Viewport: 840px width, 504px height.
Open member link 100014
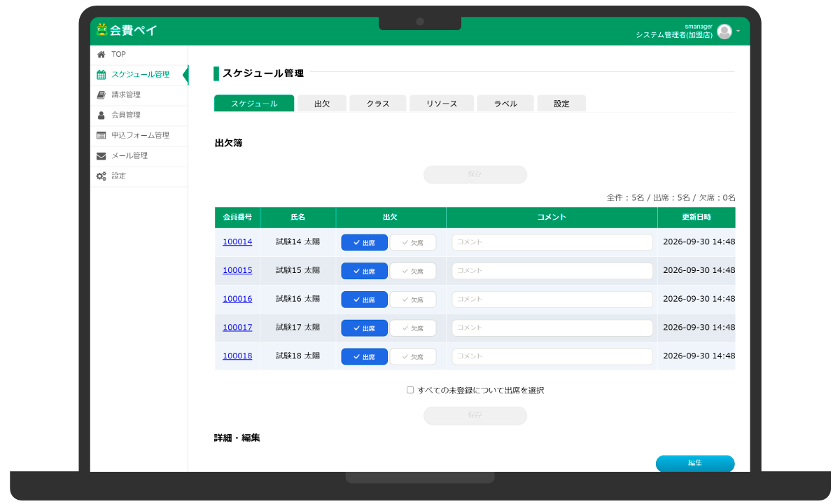[237, 242]
